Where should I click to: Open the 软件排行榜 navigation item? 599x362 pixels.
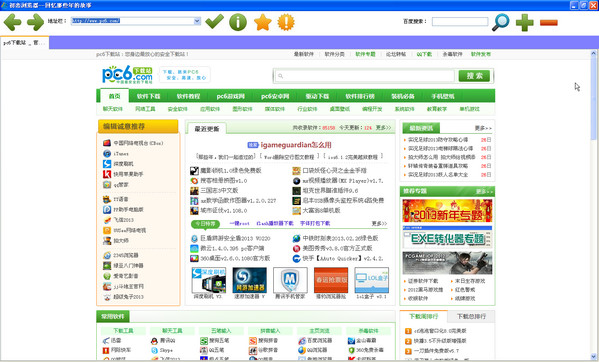point(360,96)
